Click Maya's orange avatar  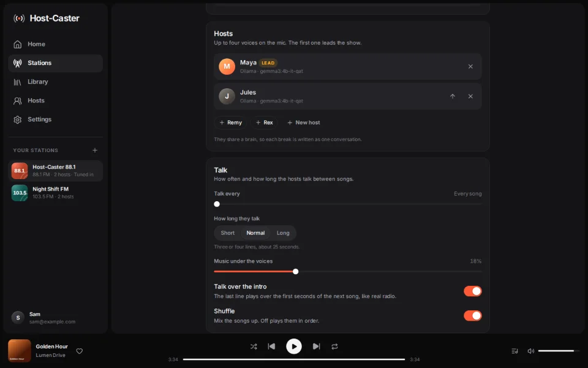point(227,66)
